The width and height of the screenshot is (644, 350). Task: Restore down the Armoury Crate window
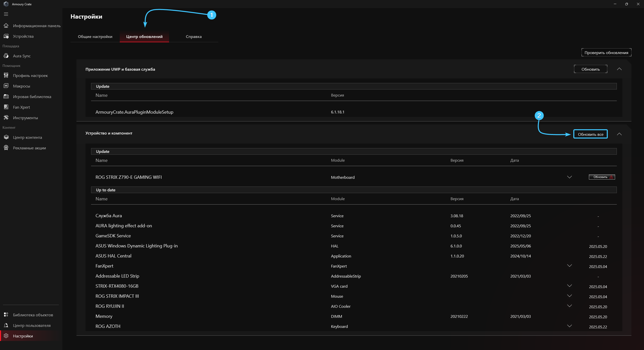[x=627, y=4]
